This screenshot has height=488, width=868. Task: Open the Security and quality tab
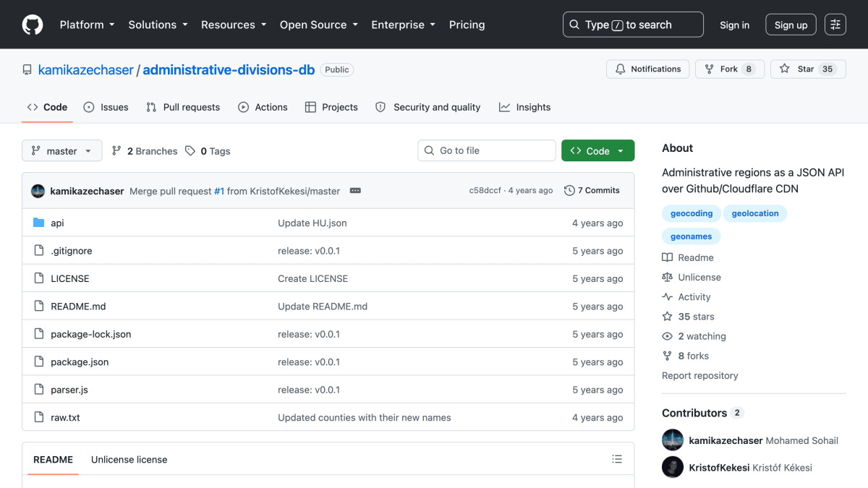pos(427,107)
